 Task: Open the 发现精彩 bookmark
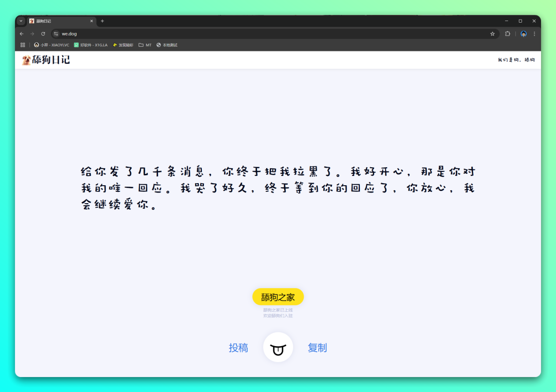pos(123,45)
